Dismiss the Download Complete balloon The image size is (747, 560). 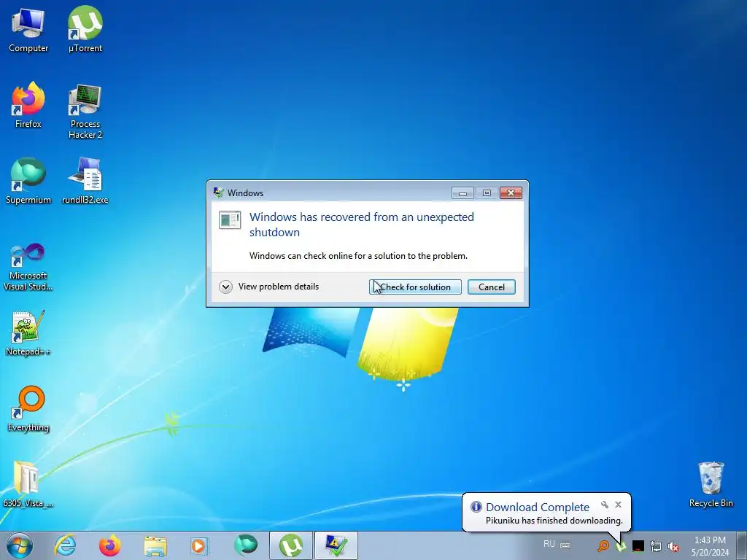(618, 505)
